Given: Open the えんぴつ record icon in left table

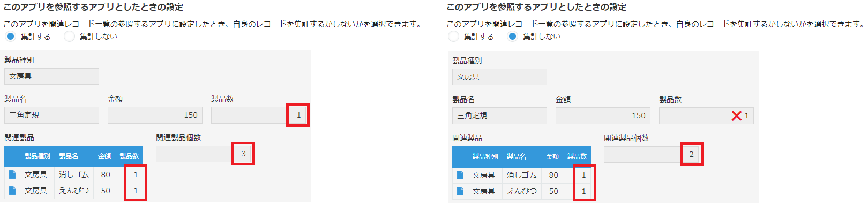Looking at the screenshot, I should pos(12,191).
